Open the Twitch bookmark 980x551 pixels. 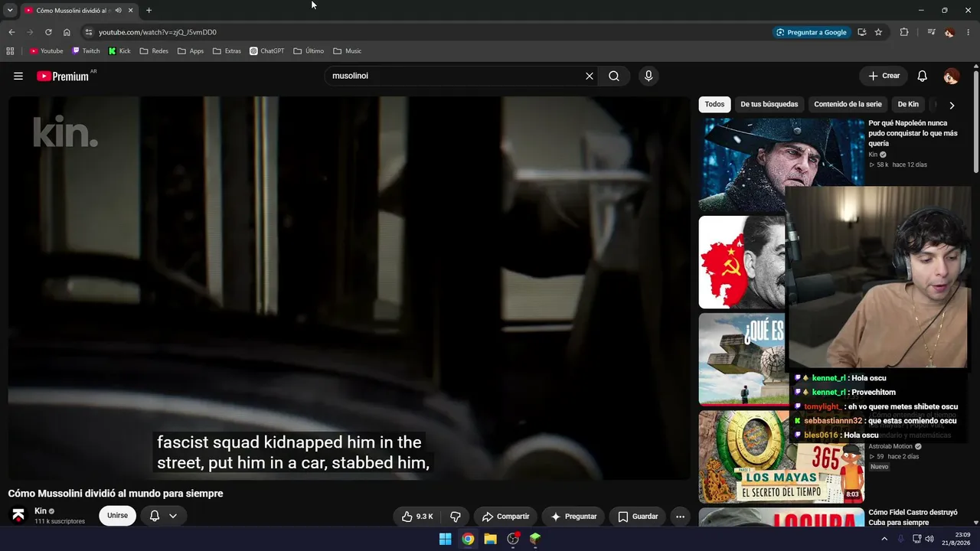86,51
